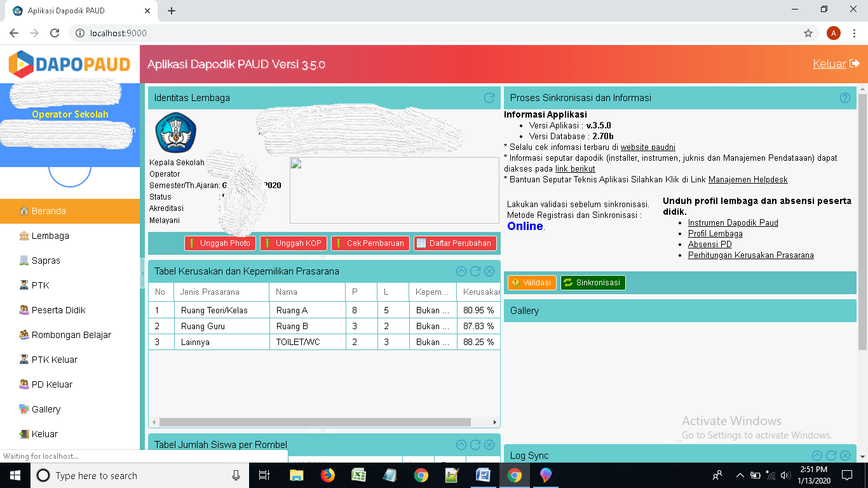Open the Chrome profile avatar
The image size is (868, 488).
point(834,33)
